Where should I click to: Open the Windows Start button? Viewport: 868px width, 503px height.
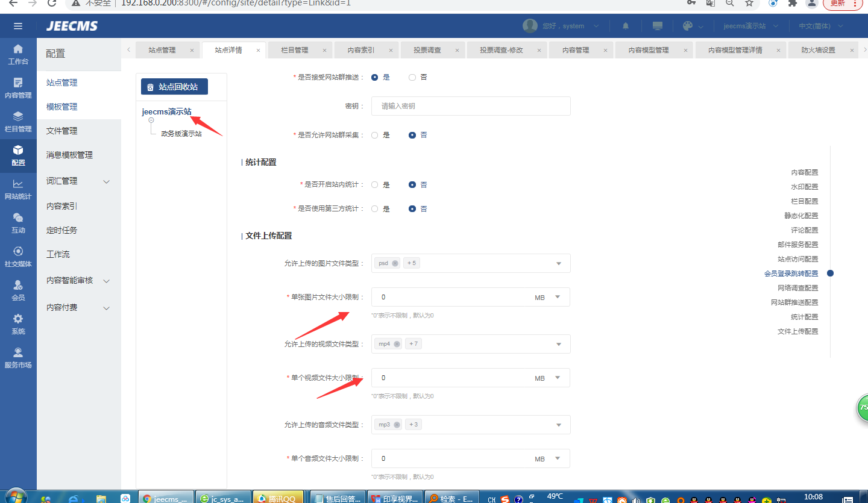point(15,498)
